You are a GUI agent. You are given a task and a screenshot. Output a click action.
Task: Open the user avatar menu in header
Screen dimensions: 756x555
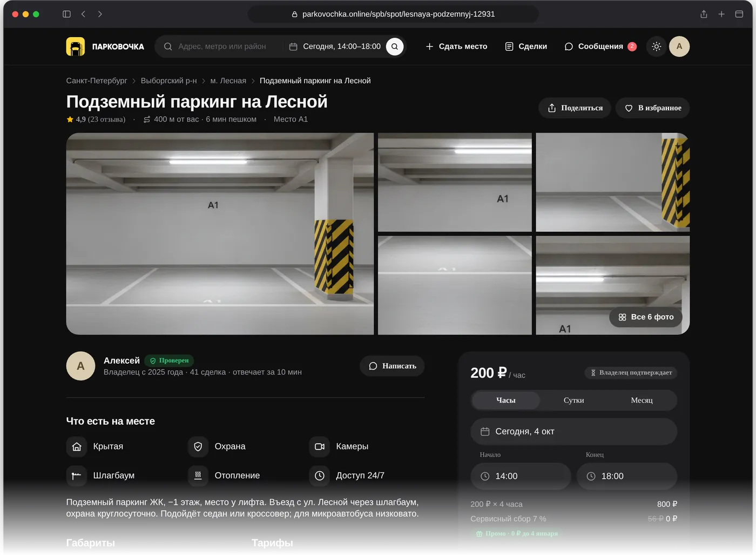679,46
